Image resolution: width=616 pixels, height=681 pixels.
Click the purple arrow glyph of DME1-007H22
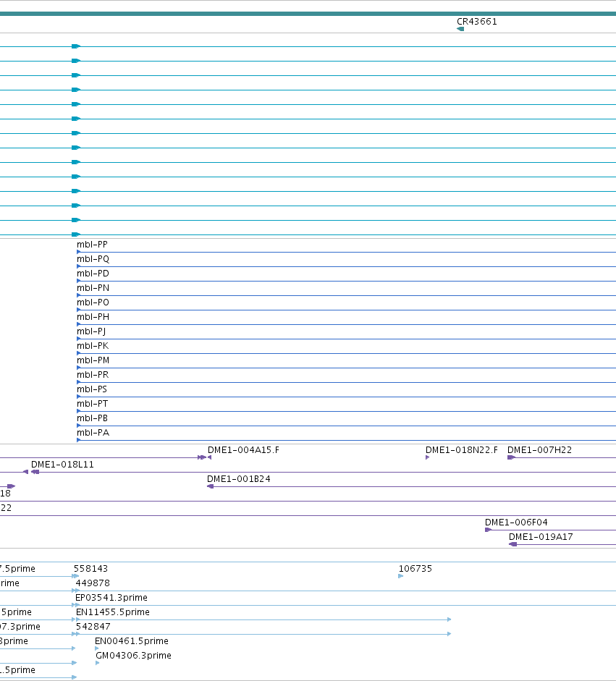click(511, 457)
